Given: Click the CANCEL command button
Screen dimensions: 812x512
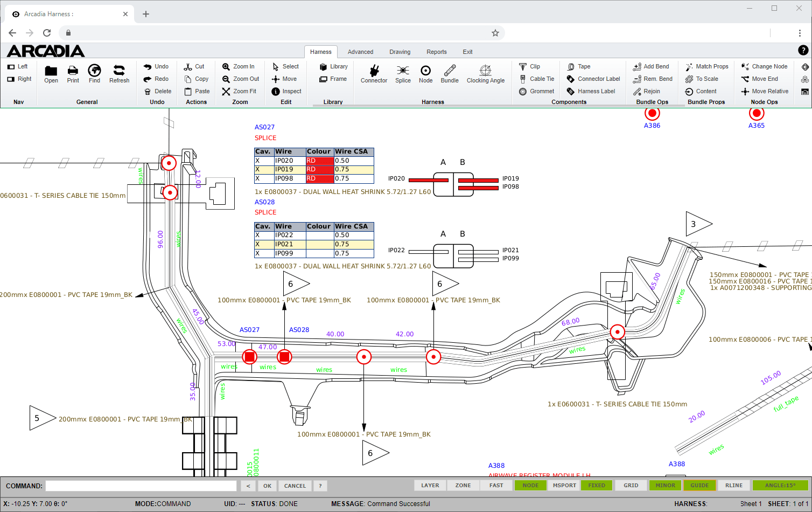Looking at the screenshot, I should pos(295,486).
